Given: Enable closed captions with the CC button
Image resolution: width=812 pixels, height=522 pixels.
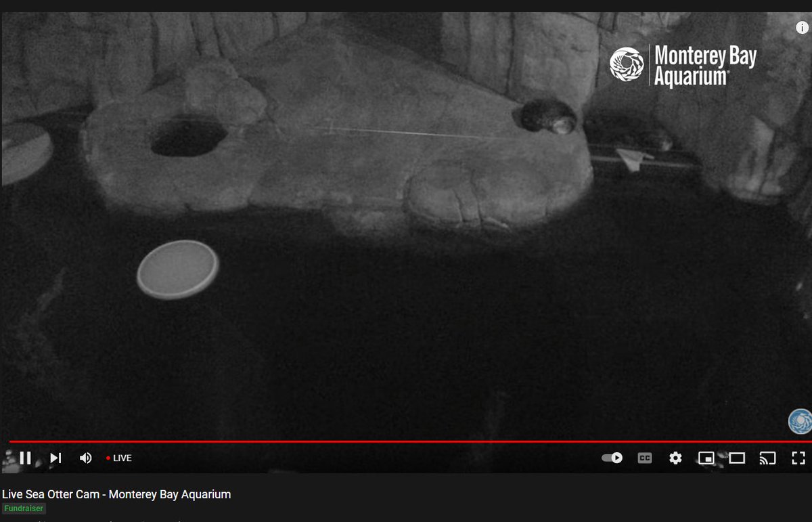Looking at the screenshot, I should (x=645, y=458).
